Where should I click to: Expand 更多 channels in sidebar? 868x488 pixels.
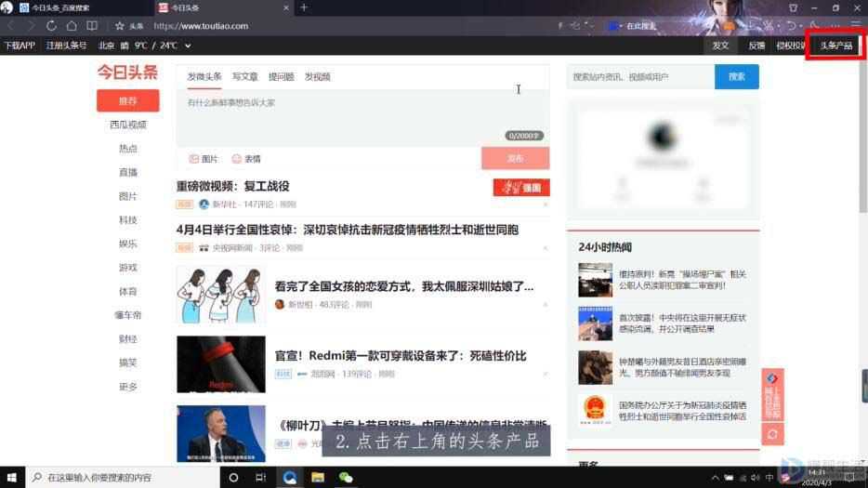(128, 387)
